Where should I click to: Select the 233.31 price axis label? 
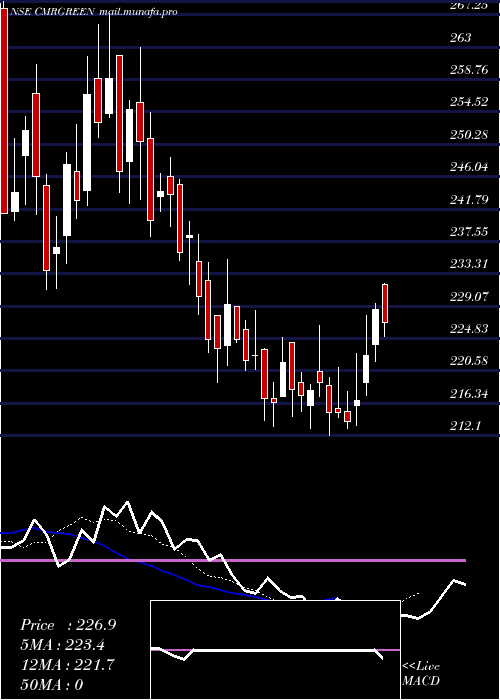click(x=469, y=264)
